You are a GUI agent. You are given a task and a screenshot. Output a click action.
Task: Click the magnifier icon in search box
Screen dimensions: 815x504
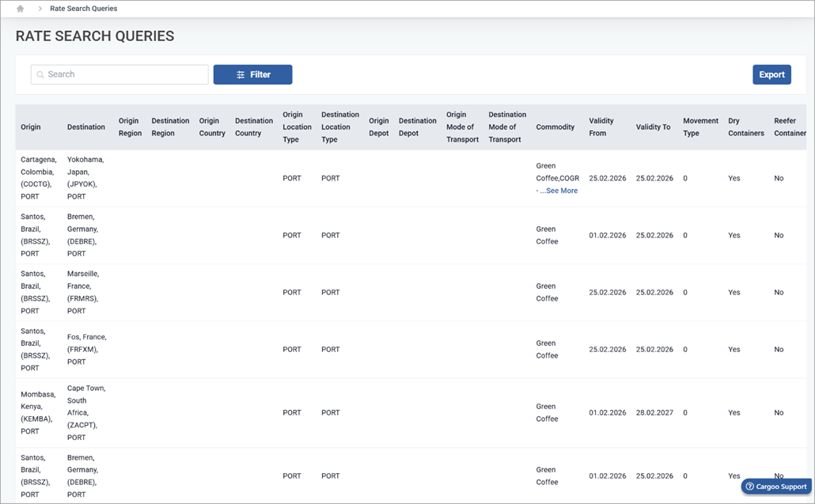[x=40, y=75]
